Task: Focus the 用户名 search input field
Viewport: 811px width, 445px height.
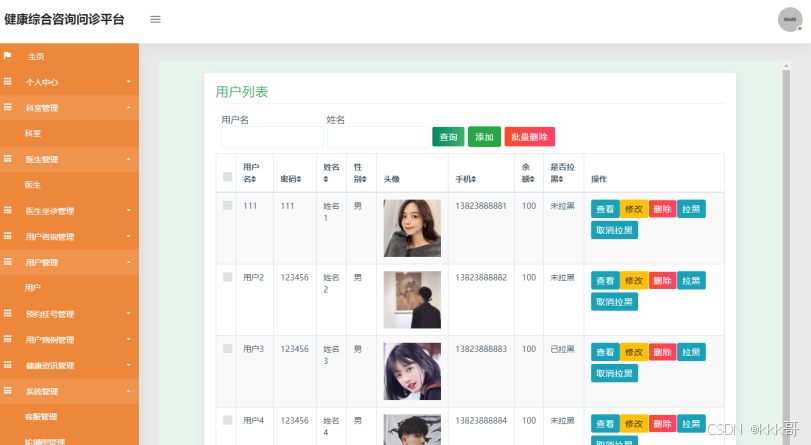Action: [x=273, y=138]
